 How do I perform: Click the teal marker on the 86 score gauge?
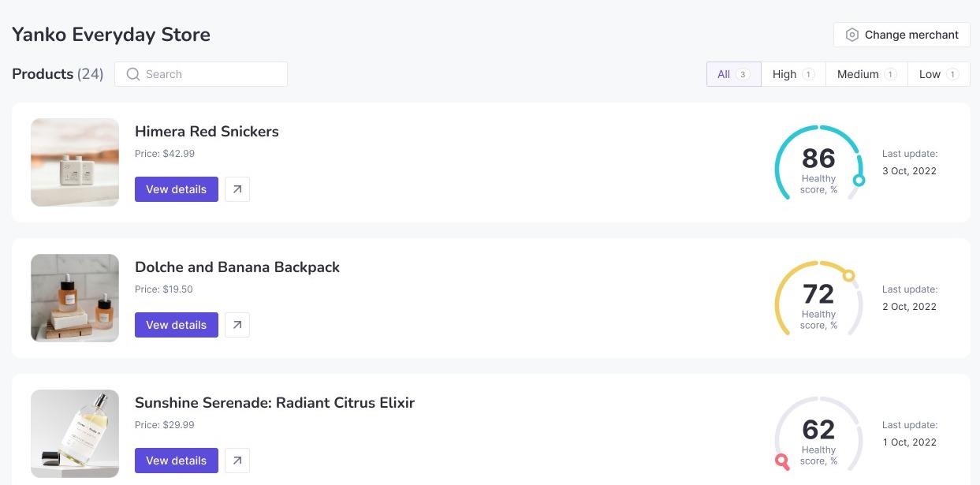point(859,181)
